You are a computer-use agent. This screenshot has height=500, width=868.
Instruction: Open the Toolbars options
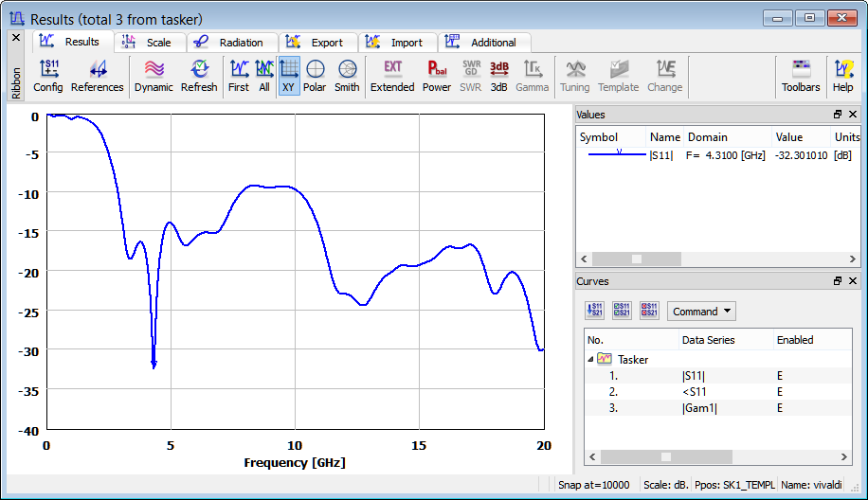[x=801, y=77]
